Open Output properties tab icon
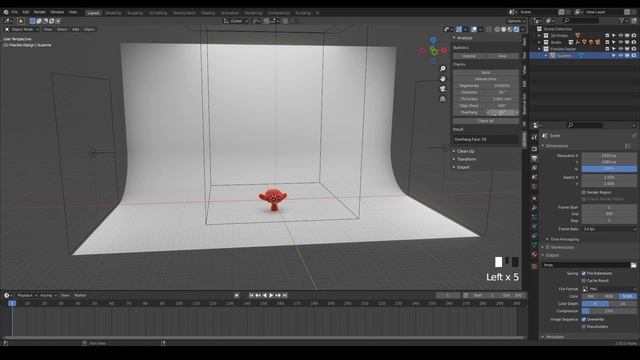Image resolution: width=640 pixels, height=360 pixels. tap(534, 158)
